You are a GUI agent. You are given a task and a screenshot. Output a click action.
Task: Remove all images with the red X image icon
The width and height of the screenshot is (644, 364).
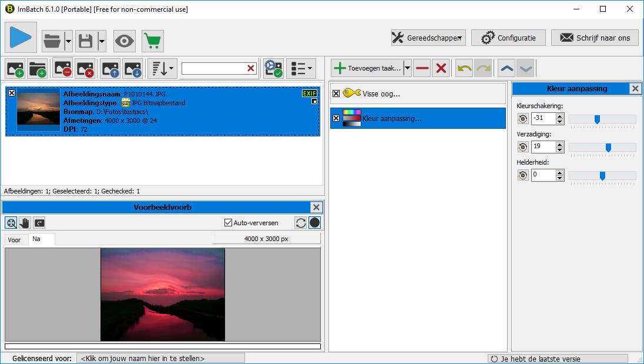click(x=85, y=69)
